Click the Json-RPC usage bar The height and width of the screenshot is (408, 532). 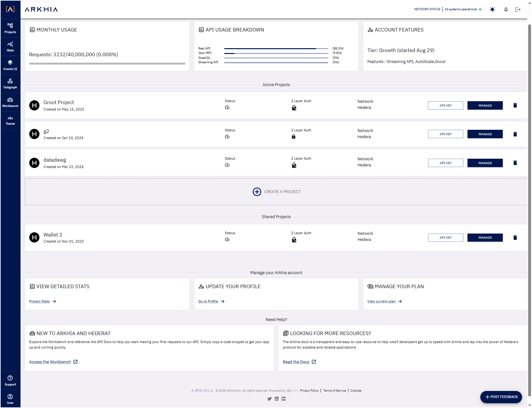276,53
